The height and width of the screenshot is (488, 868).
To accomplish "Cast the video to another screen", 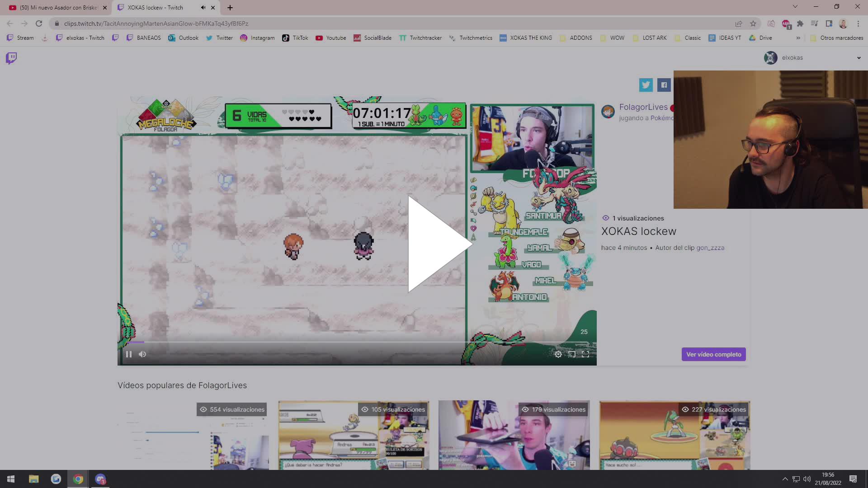I will pos(572,354).
